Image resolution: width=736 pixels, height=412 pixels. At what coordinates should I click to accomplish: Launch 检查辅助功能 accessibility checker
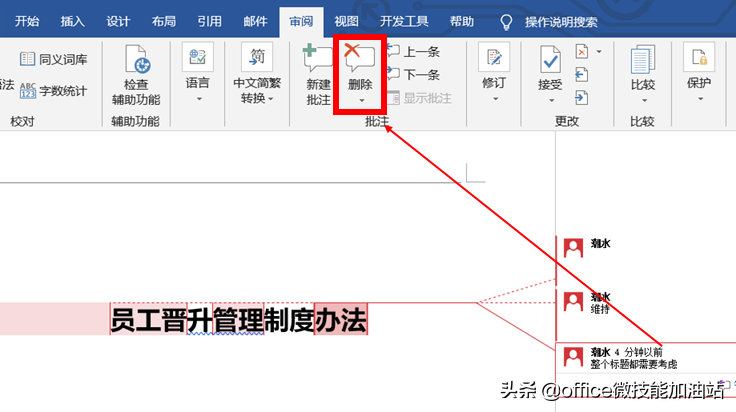(x=136, y=75)
